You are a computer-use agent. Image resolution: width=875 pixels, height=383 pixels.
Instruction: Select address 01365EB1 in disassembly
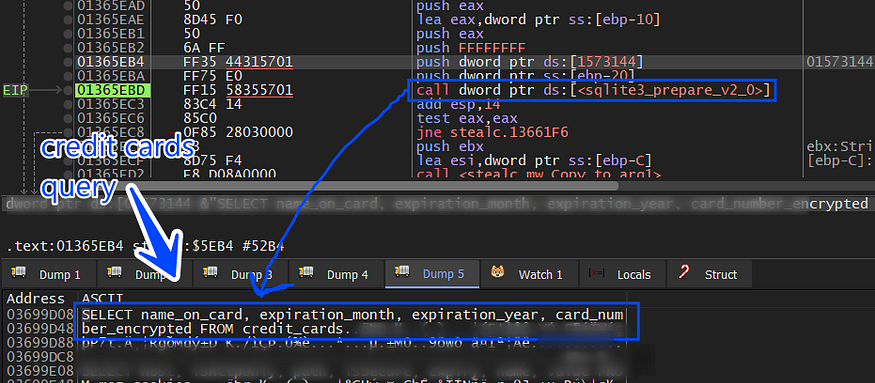(x=112, y=33)
